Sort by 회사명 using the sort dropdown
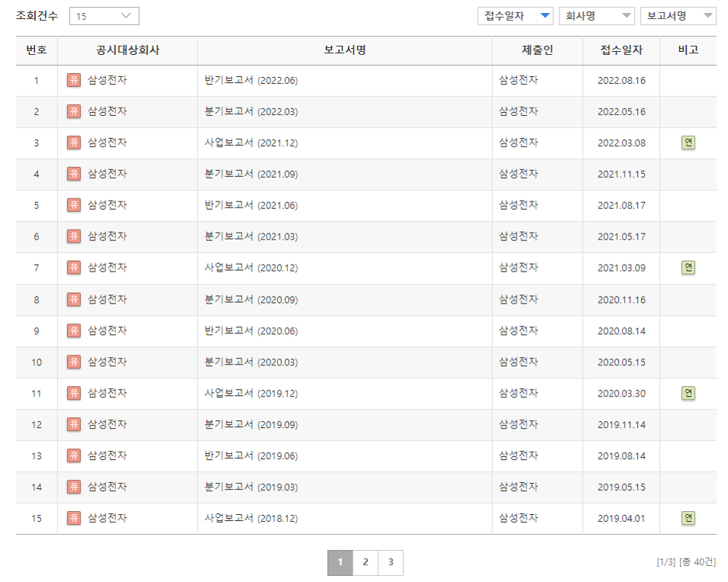728x582 pixels. 597,16
